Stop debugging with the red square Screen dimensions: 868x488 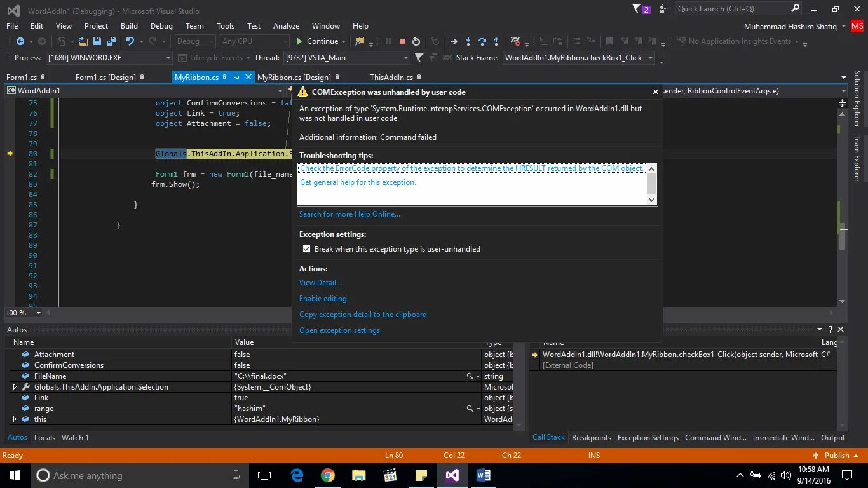(x=402, y=41)
